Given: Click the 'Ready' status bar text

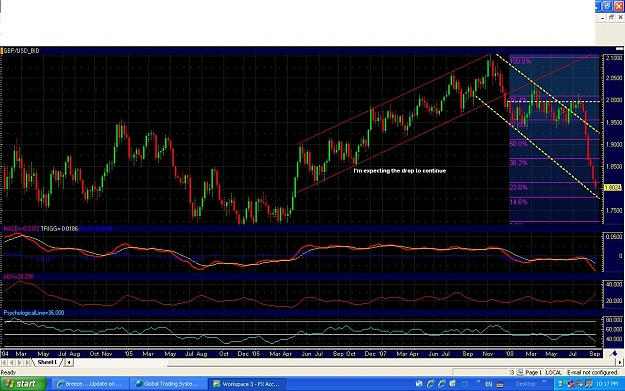Looking at the screenshot, I should [x=8, y=373].
